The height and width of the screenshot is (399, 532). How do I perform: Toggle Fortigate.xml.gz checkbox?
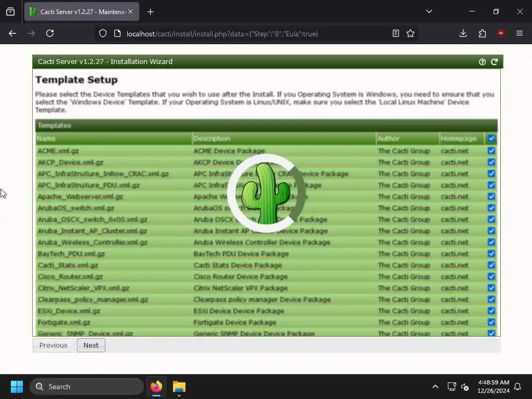pos(491,322)
